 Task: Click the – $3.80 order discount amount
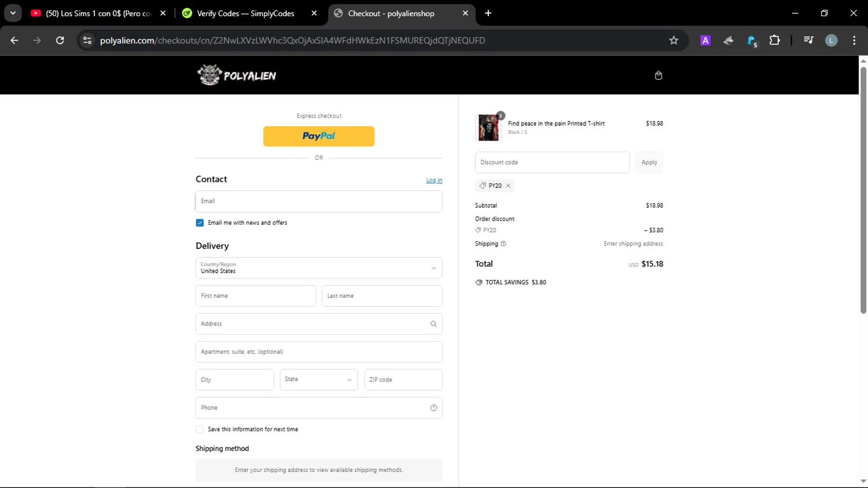point(654,230)
